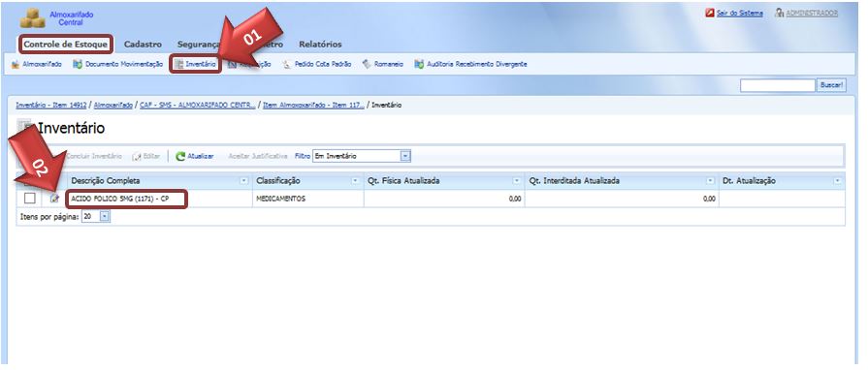This screenshot has height=370, width=868.
Task: Open the Filtro Em Inventário dropdown
Action: click(x=405, y=157)
